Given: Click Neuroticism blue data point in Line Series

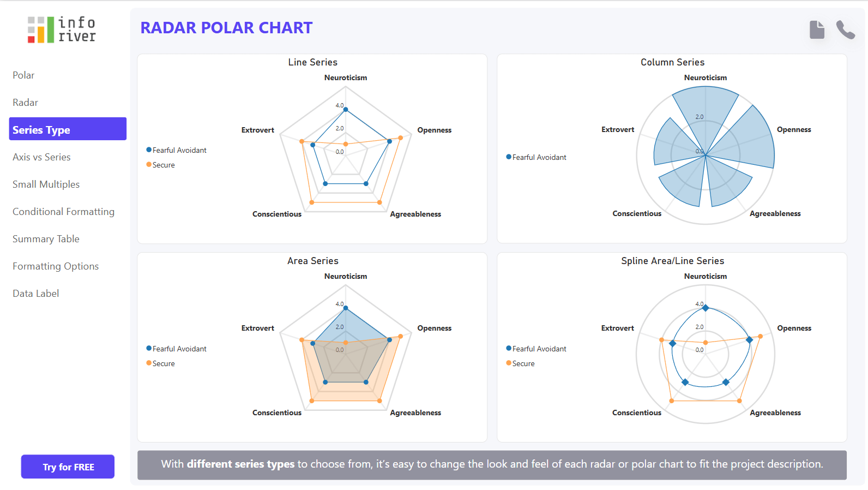Looking at the screenshot, I should 345,110.
